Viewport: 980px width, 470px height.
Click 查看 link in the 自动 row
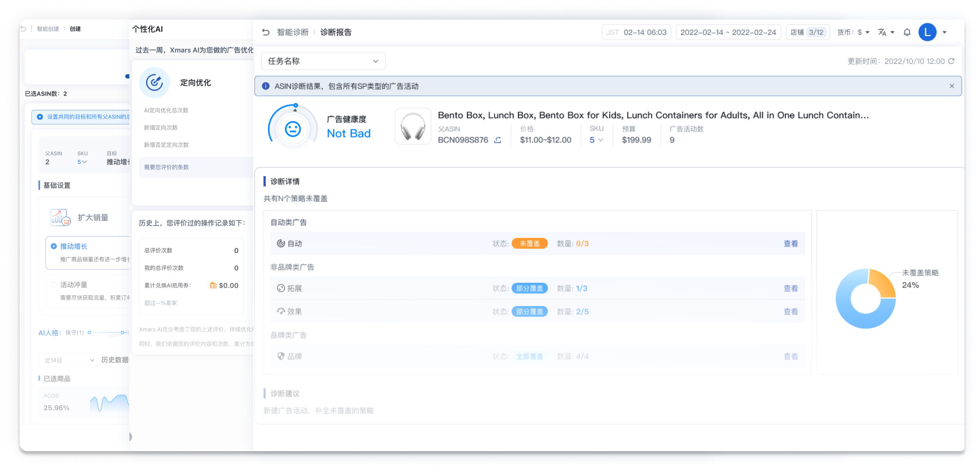pyautogui.click(x=791, y=244)
